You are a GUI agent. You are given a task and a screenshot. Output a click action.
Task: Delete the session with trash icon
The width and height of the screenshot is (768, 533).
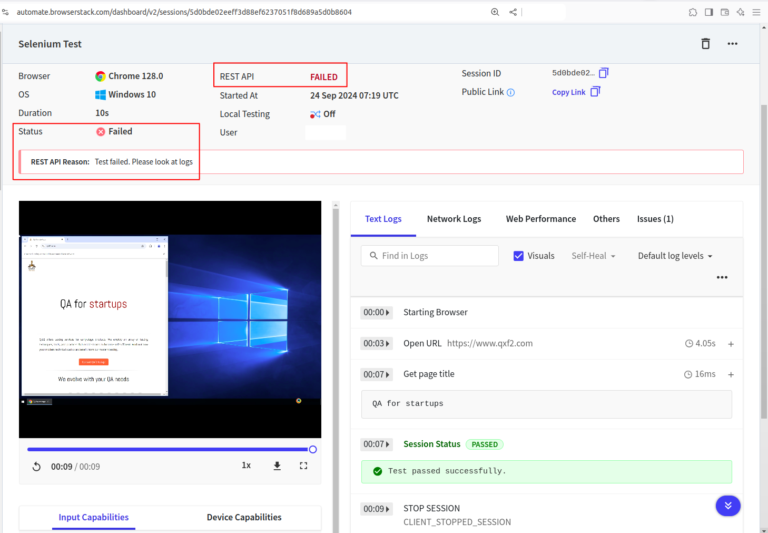(x=705, y=44)
